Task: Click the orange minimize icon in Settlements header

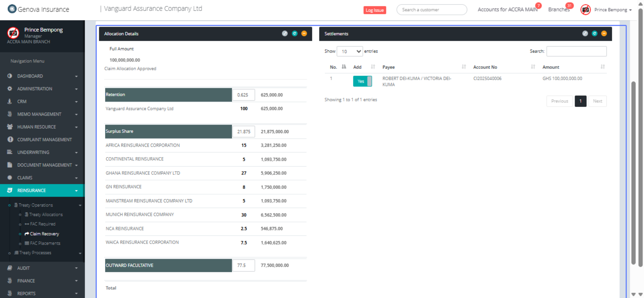Action: (604, 34)
